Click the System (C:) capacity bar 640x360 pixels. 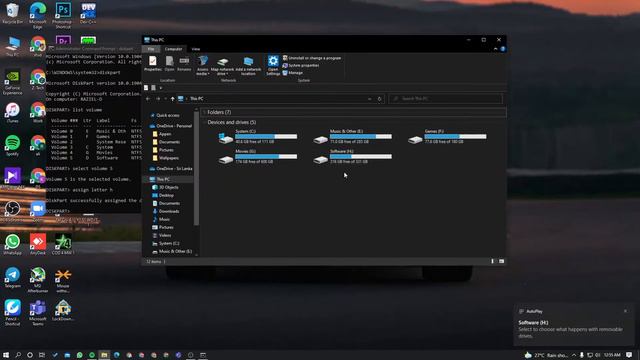coord(266,137)
